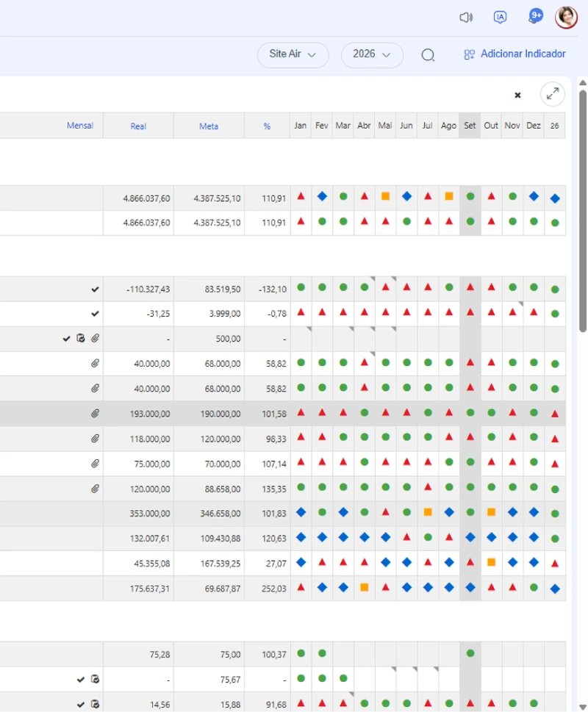Click the Abr orange square in the 175.637,31 row
588x712 pixels.
(364, 587)
